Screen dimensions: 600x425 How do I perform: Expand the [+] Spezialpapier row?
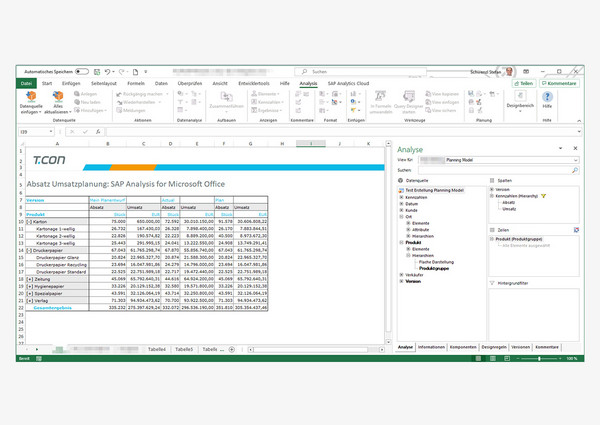tap(29, 294)
